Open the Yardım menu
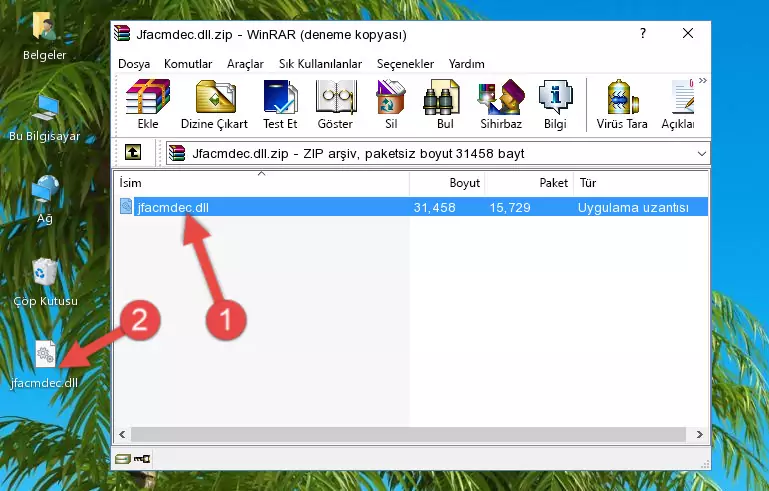Image resolution: width=769 pixels, height=491 pixels. 466,64
